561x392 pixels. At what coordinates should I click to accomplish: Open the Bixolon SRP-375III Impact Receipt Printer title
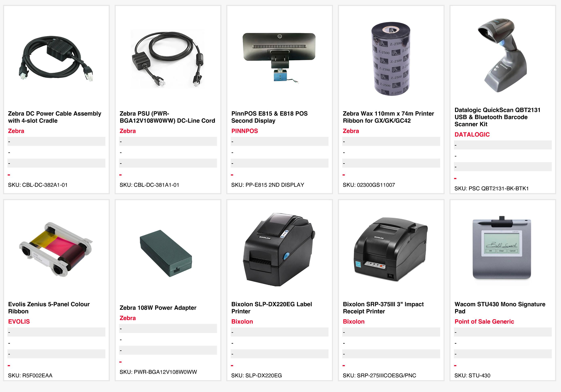coord(383,308)
